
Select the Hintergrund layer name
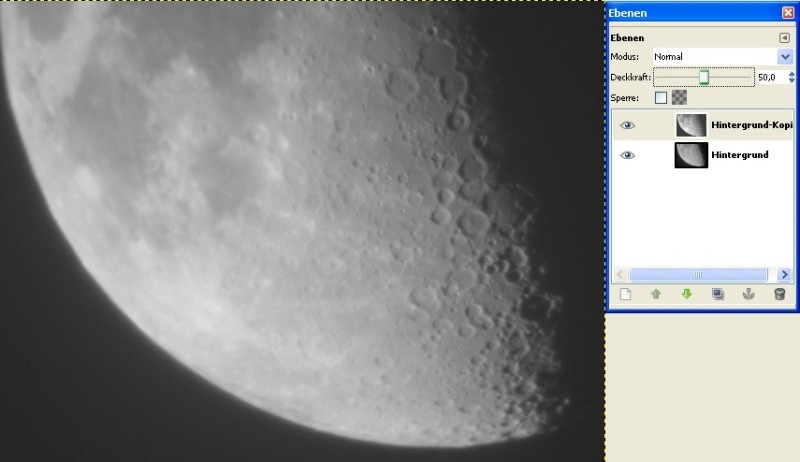click(x=740, y=155)
